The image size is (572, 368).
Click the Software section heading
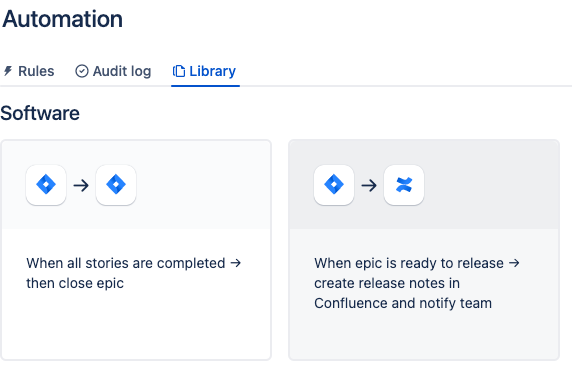(x=40, y=113)
